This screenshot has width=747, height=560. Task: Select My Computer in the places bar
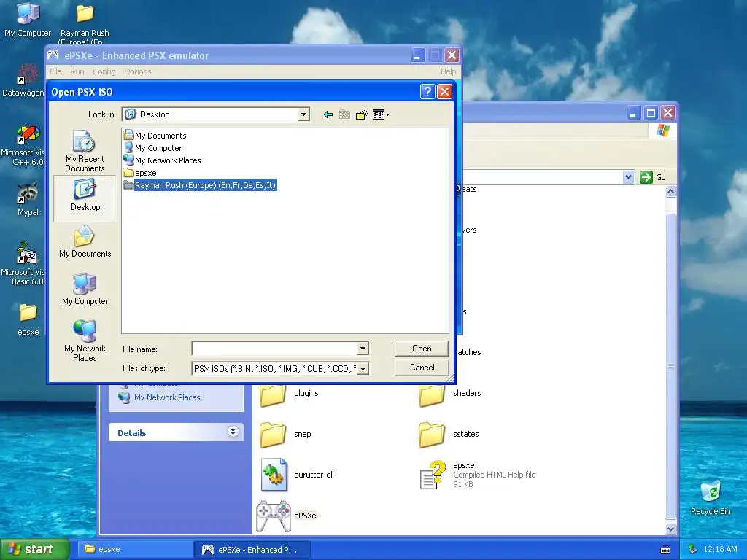(x=85, y=289)
